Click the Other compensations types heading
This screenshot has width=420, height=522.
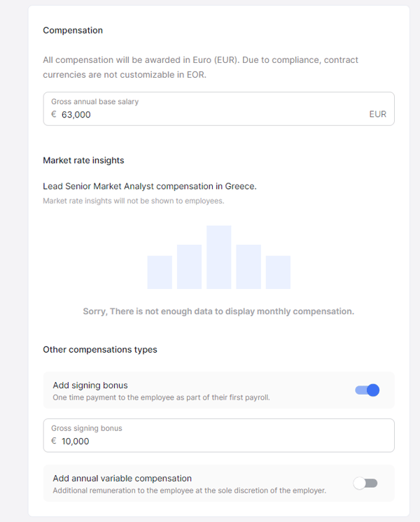[100, 350]
